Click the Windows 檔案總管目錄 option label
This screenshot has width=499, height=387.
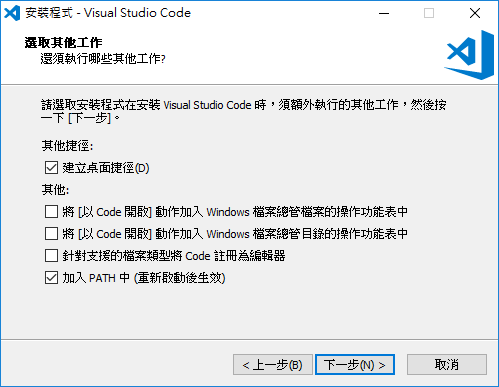235,234
